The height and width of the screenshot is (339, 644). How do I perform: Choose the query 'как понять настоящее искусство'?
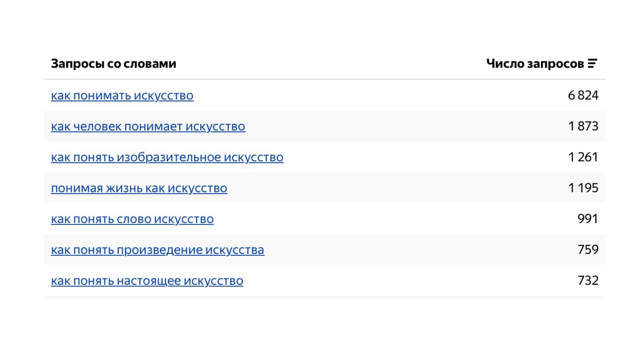pos(147,280)
